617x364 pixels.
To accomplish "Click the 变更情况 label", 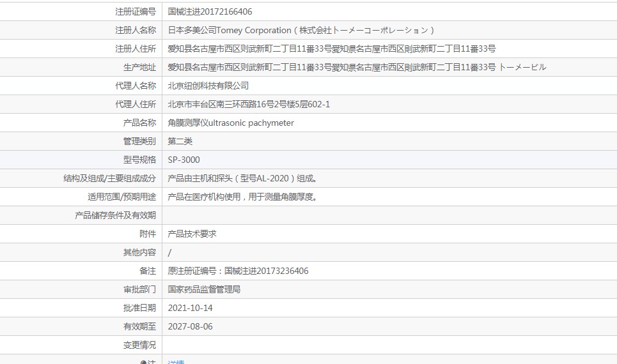I will pyautogui.click(x=139, y=344).
